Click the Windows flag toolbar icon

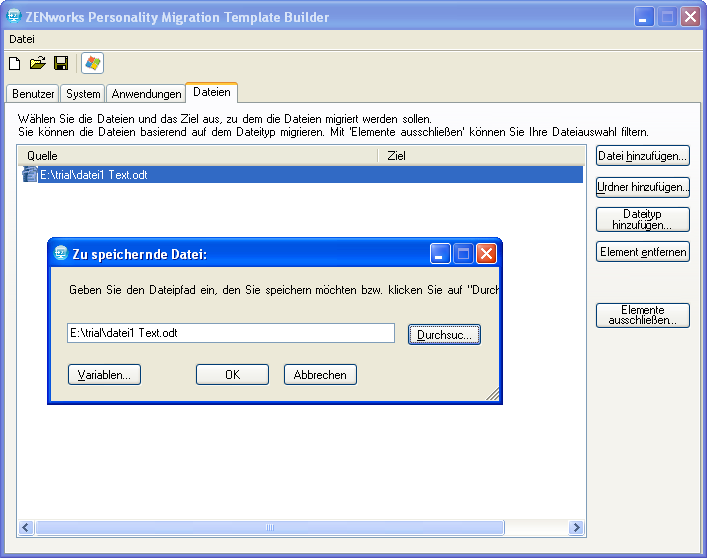coord(92,63)
